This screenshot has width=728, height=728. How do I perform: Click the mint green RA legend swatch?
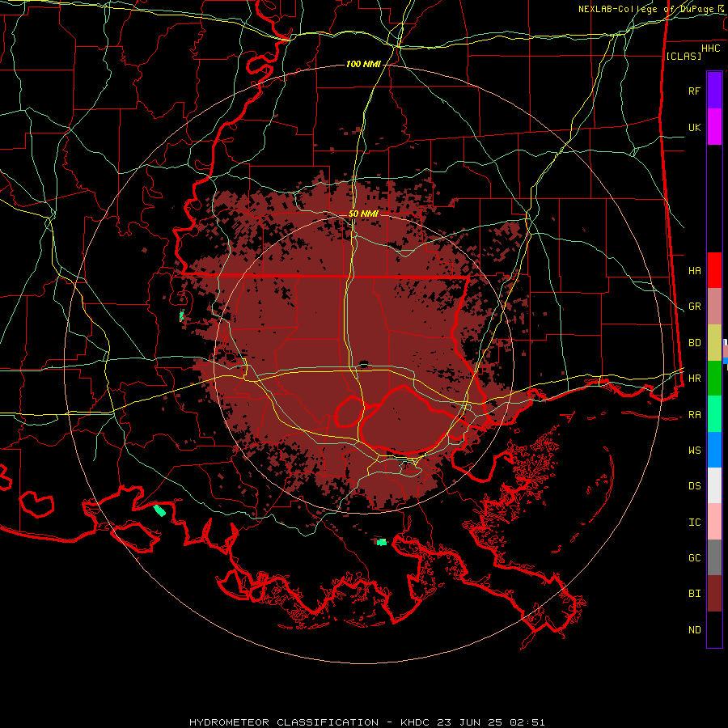pos(714,414)
